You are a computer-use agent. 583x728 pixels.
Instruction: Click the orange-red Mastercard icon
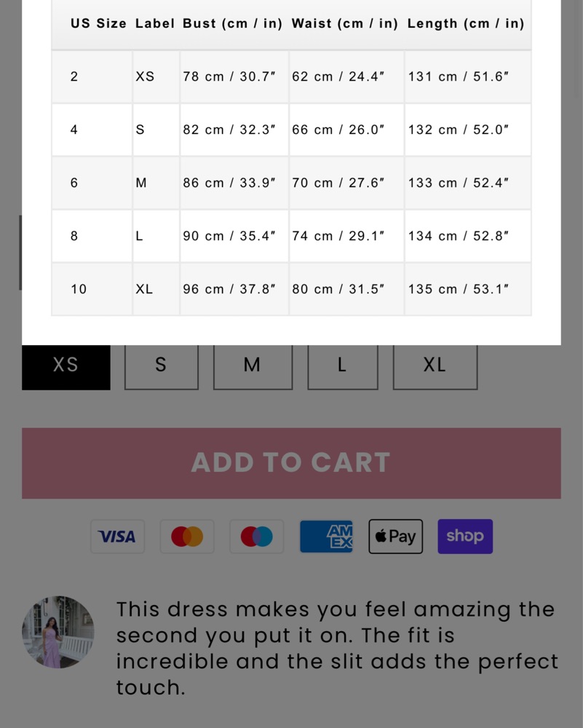pyautogui.click(x=187, y=537)
